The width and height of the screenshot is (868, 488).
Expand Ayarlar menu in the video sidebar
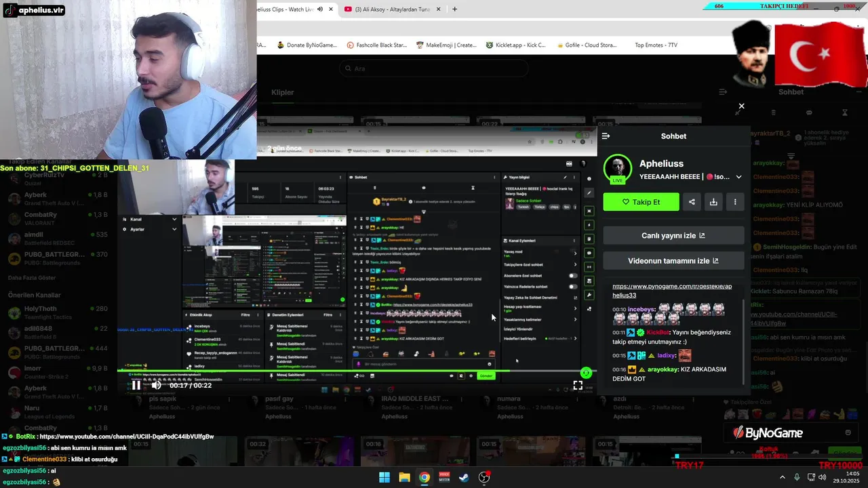(148, 229)
